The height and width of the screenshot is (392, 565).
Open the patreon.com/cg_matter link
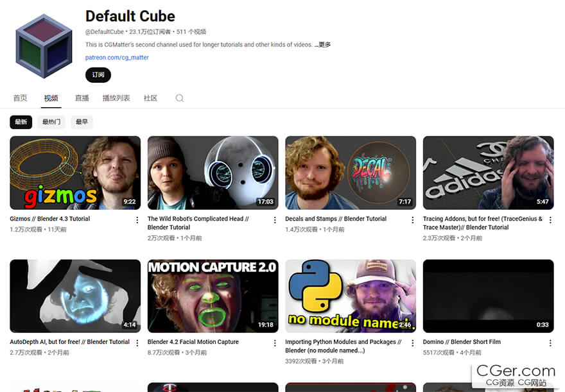point(117,57)
